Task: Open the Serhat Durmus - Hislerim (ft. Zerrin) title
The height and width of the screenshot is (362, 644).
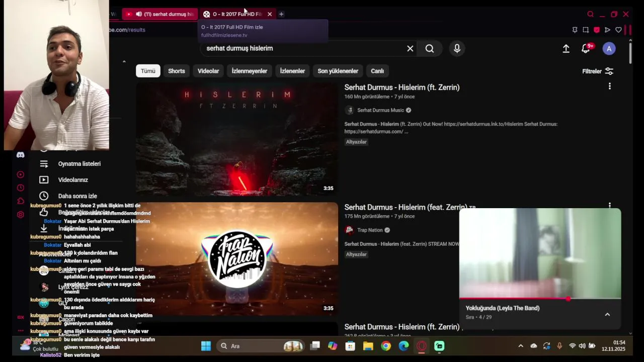Action: point(402,87)
